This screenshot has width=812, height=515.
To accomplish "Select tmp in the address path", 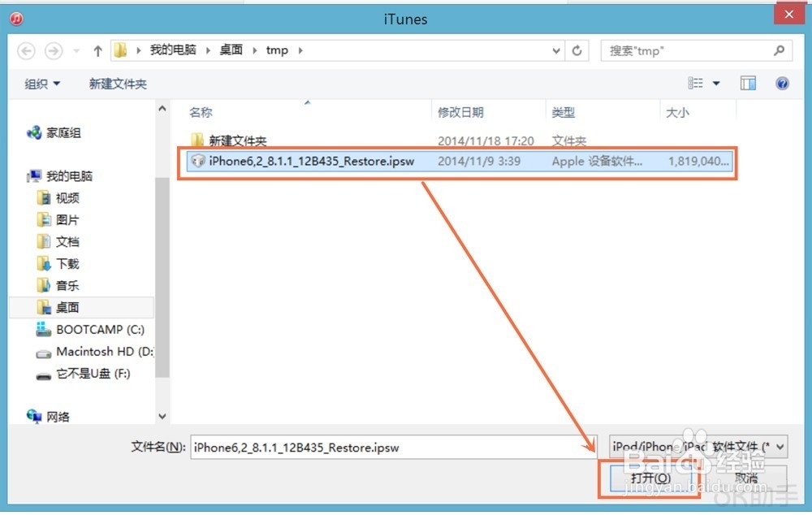I will coord(277,50).
